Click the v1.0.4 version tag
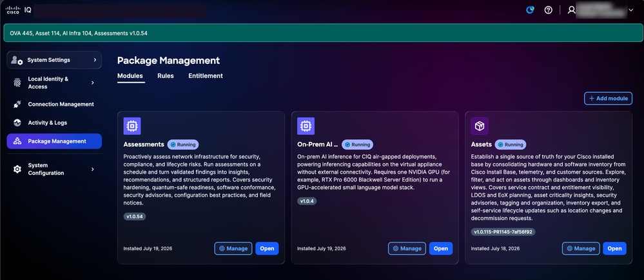644x280 pixels. click(307, 201)
